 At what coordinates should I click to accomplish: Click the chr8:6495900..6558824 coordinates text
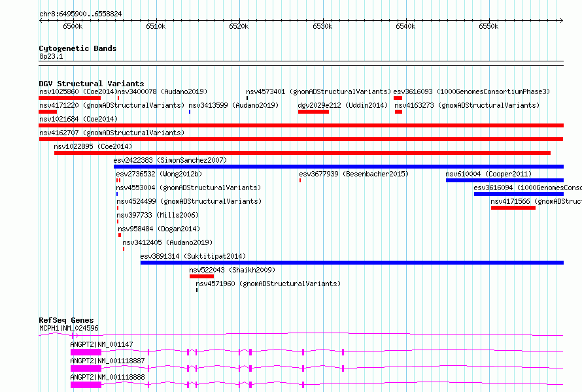[x=80, y=14]
